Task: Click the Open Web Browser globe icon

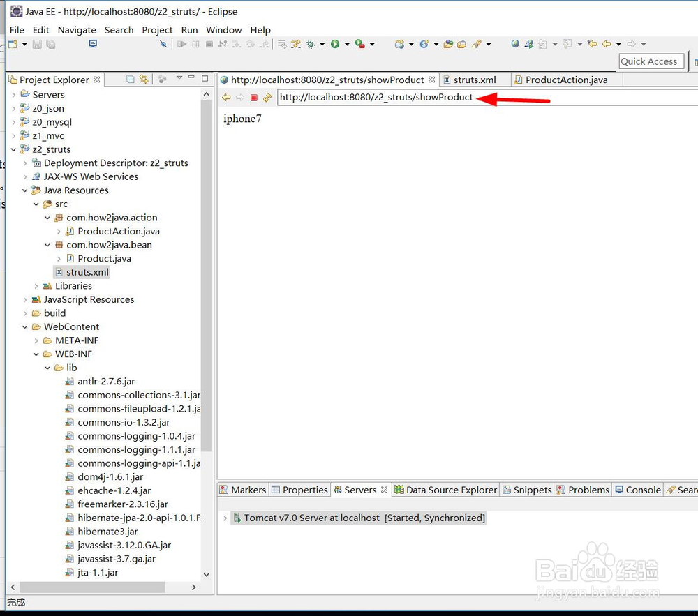Action: (x=515, y=43)
